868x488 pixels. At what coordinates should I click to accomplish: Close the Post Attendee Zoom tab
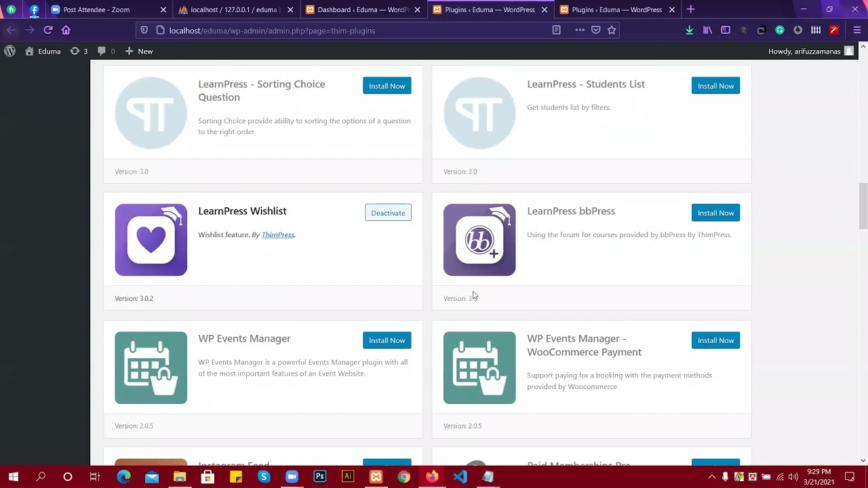[x=163, y=9]
